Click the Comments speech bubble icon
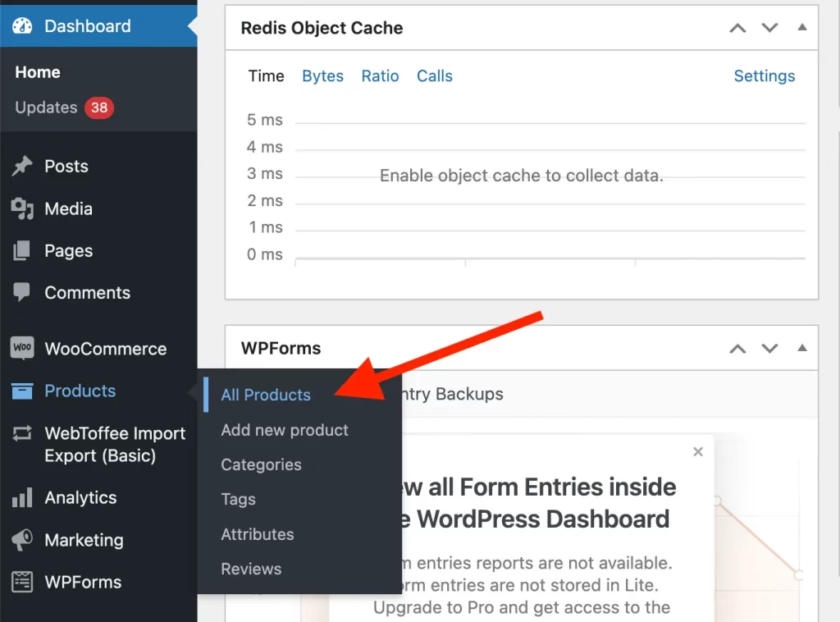 pyautogui.click(x=22, y=293)
